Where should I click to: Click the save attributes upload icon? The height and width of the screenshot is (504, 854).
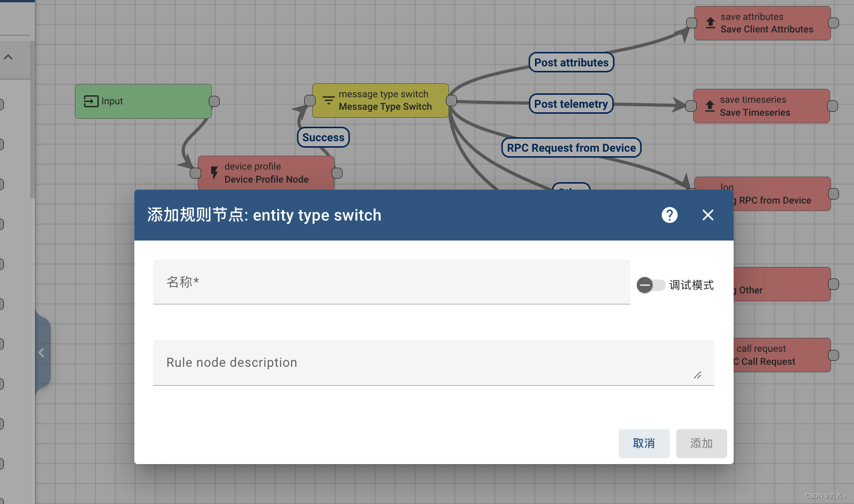pyautogui.click(x=710, y=22)
